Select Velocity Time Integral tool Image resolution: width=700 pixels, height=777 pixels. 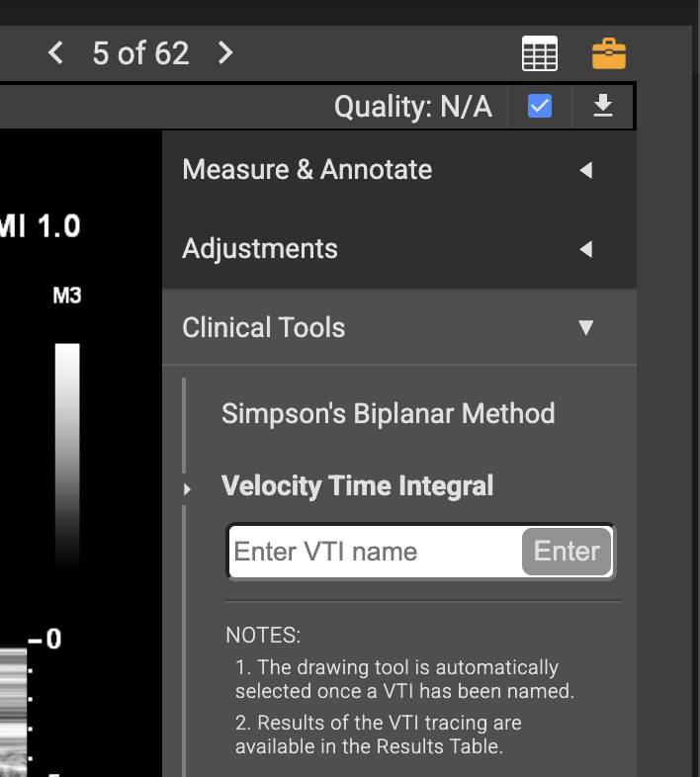[358, 485]
